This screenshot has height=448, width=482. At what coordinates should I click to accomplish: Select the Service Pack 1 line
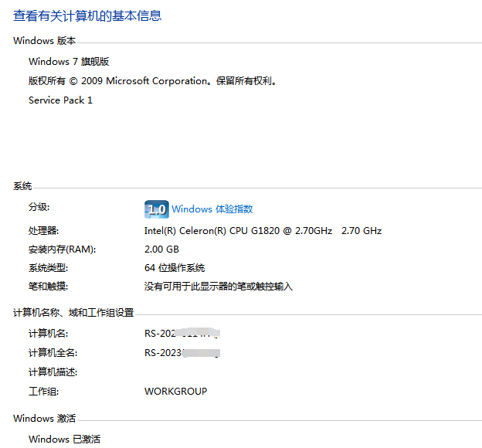pyautogui.click(x=60, y=100)
